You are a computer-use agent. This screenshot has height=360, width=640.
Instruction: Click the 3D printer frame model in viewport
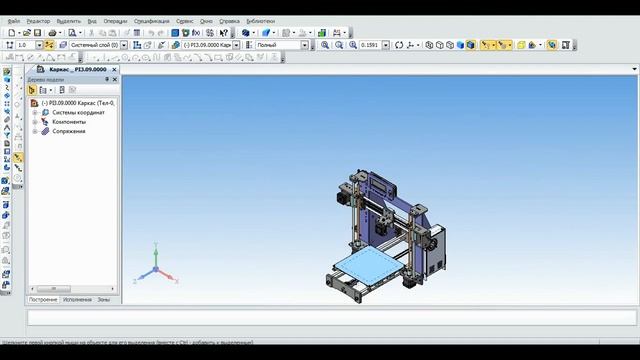click(x=386, y=236)
